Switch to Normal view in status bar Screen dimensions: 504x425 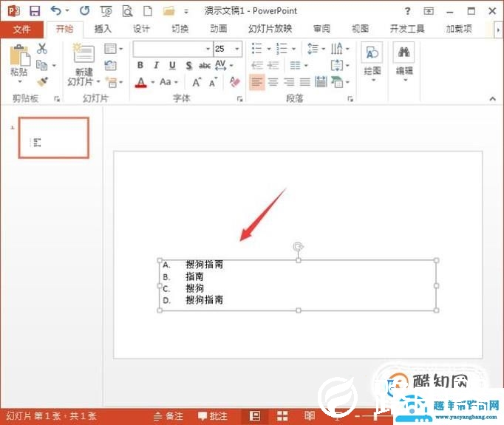click(x=255, y=416)
